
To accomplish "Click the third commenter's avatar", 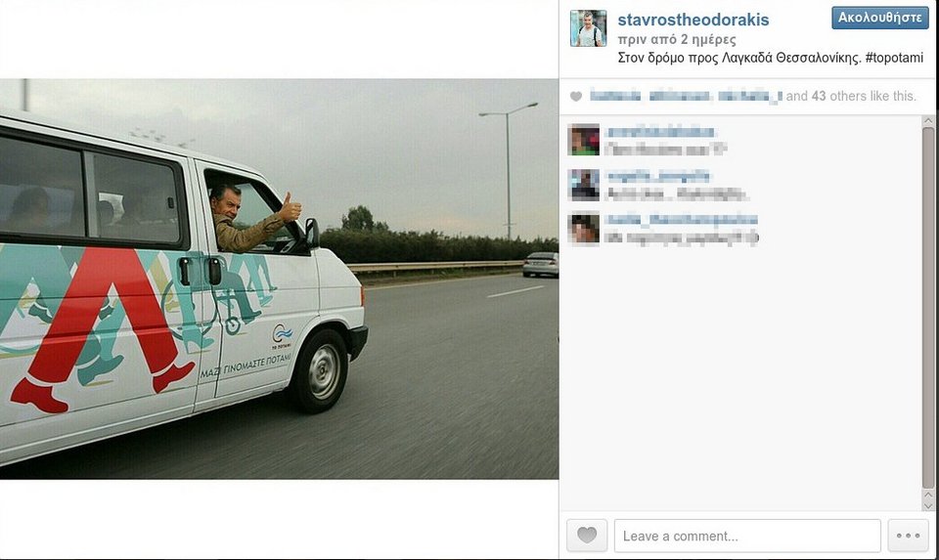I will click(583, 228).
